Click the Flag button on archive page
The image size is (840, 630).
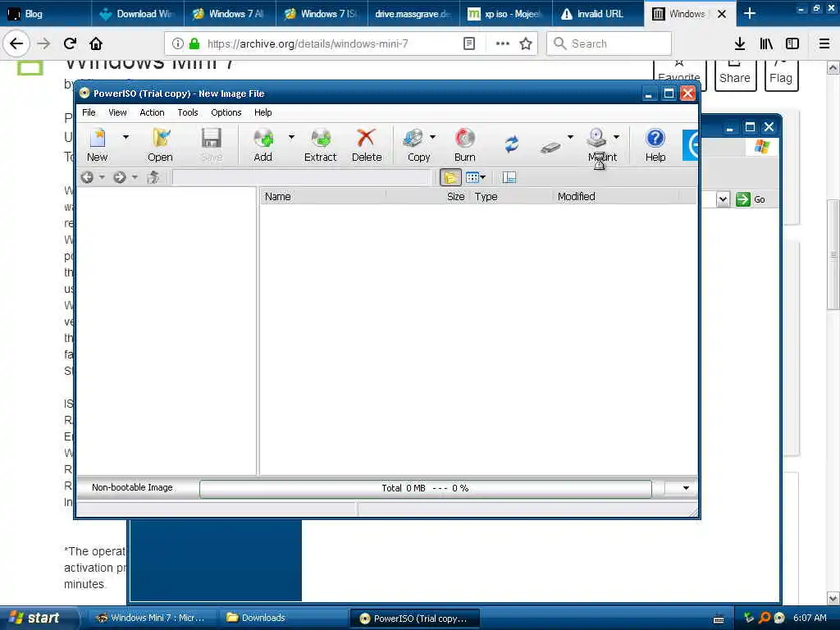click(781, 75)
